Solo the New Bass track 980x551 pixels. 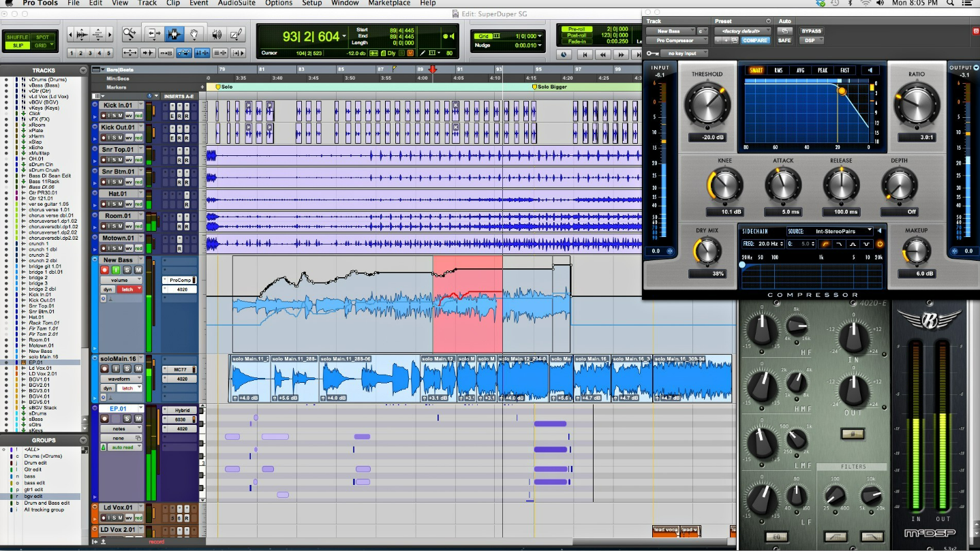click(x=127, y=270)
